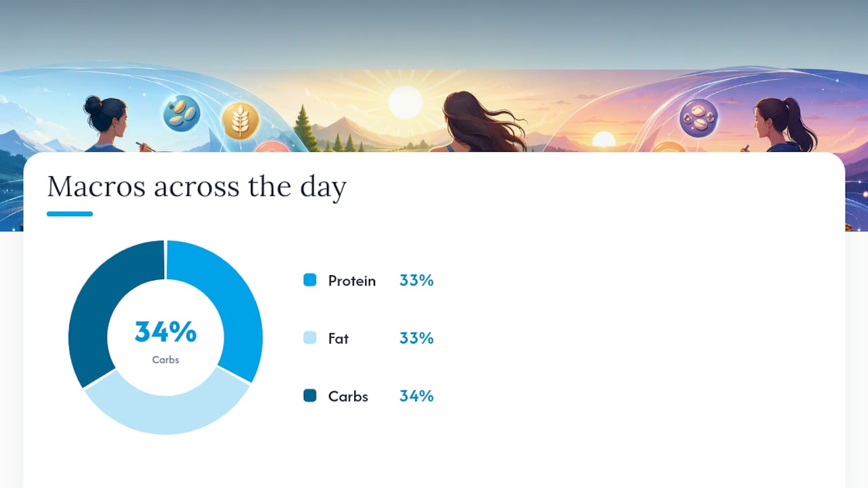Image resolution: width=868 pixels, height=488 pixels.
Task: Click the Macros across the day heading
Action: coord(197,186)
